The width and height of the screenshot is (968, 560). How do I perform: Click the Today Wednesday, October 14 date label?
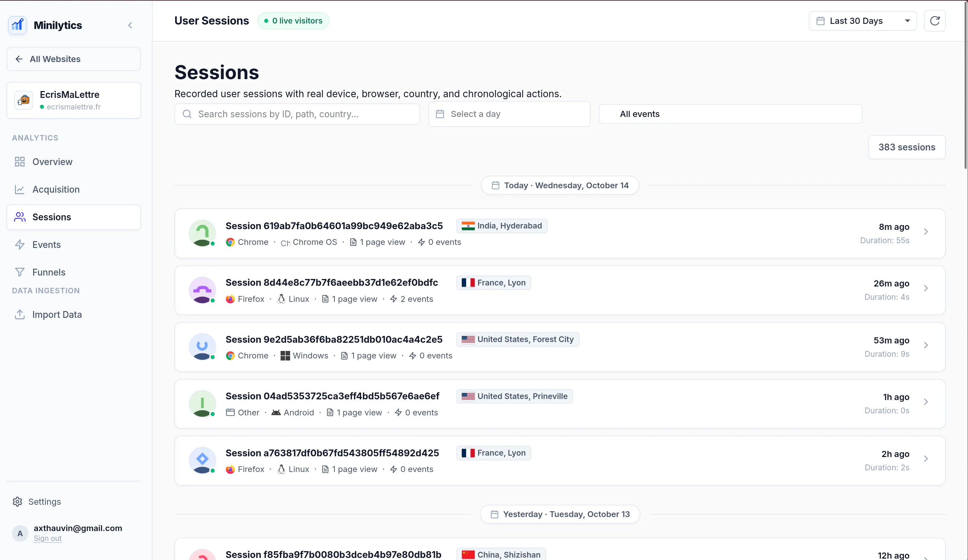click(560, 186)
